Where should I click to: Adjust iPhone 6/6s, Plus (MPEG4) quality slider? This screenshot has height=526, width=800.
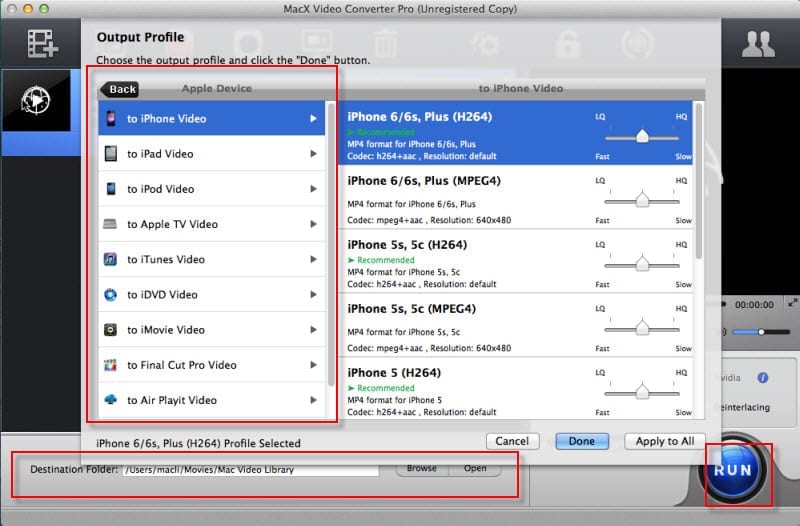(642, 200)
